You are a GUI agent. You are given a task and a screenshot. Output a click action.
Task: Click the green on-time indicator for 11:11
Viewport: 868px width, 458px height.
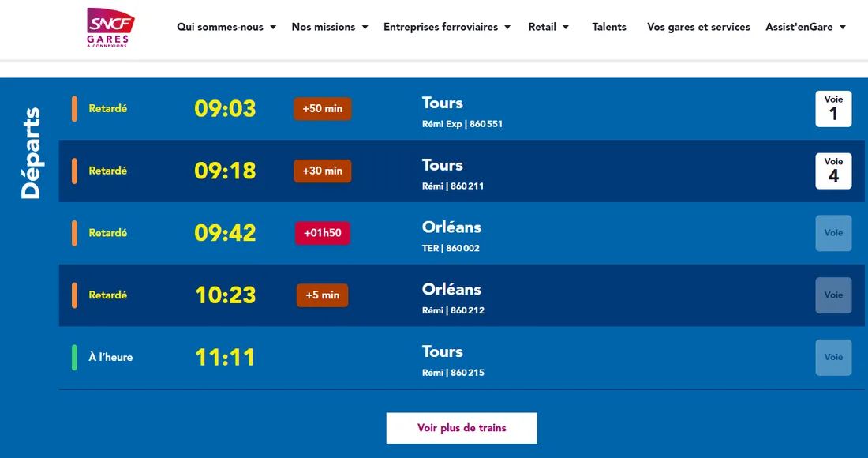[74, 357]
